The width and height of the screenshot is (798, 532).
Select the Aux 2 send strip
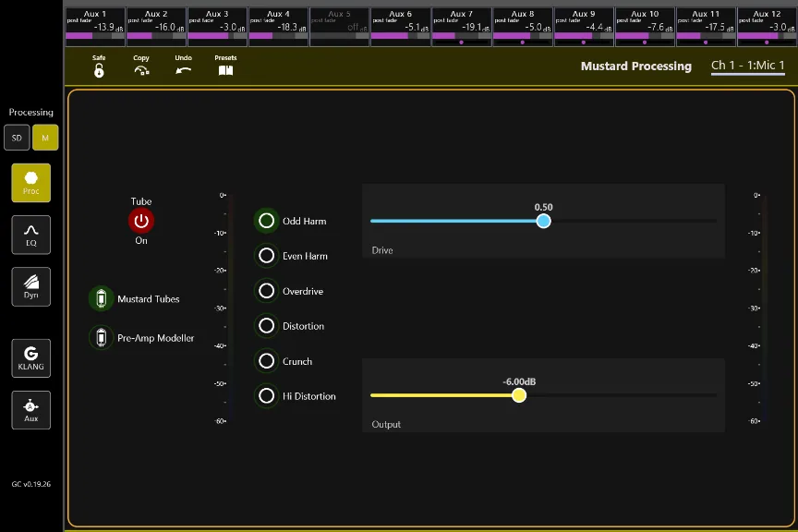[156, 27]
